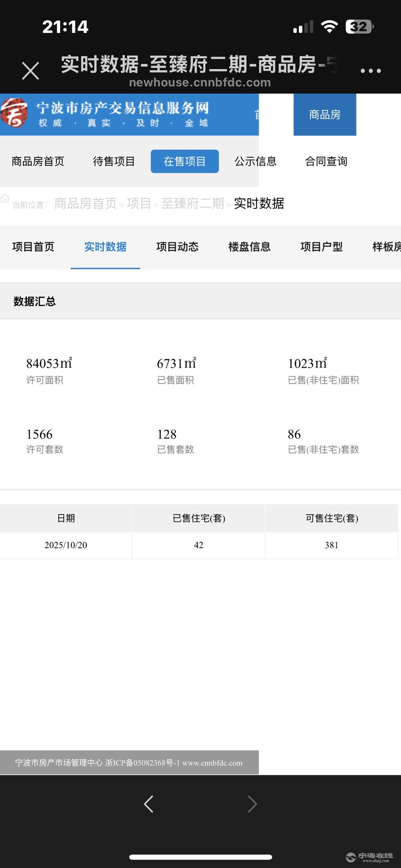Screen dimensions: 401x868
Task: Switch to 项目户型 tab
Action: [x=322, y=247]
